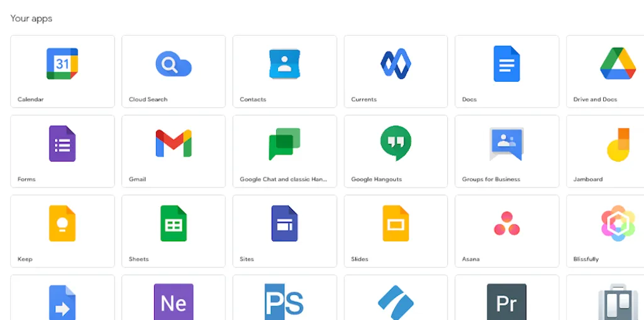Launch the Currents app icon

pos(396,63)
